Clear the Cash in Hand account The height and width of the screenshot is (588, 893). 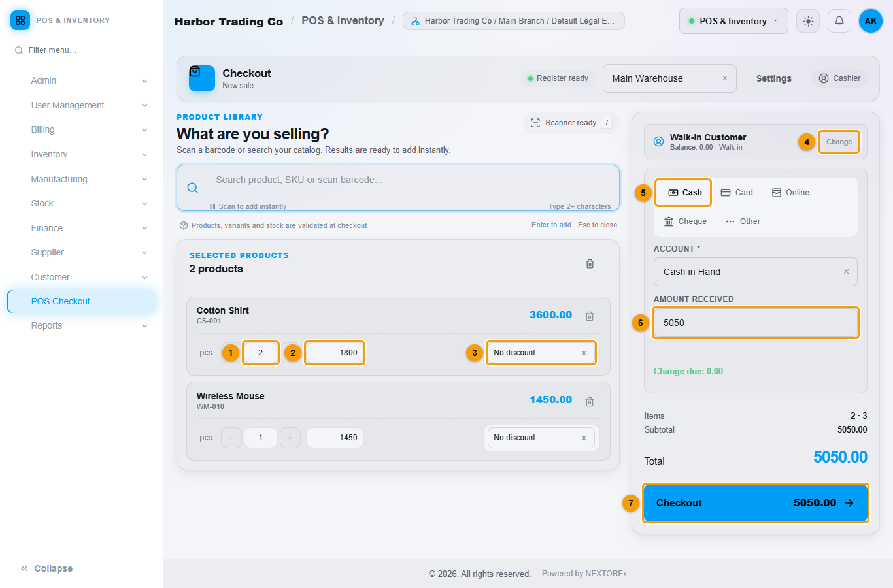846,272
